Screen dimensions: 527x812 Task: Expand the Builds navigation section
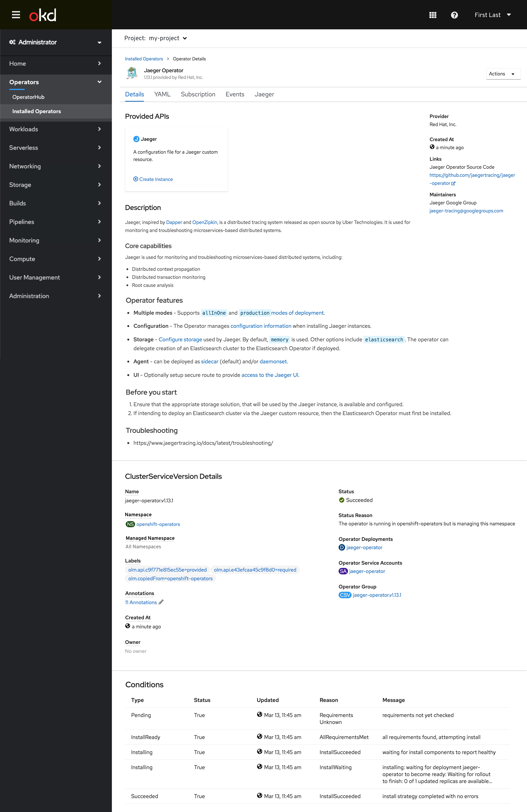[56, 203]
